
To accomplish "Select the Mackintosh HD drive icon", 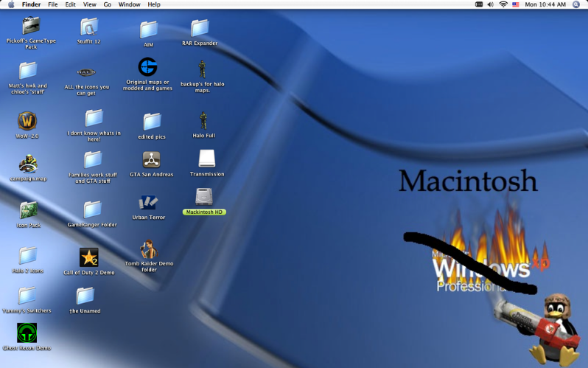I will click(x=204, y=197).
